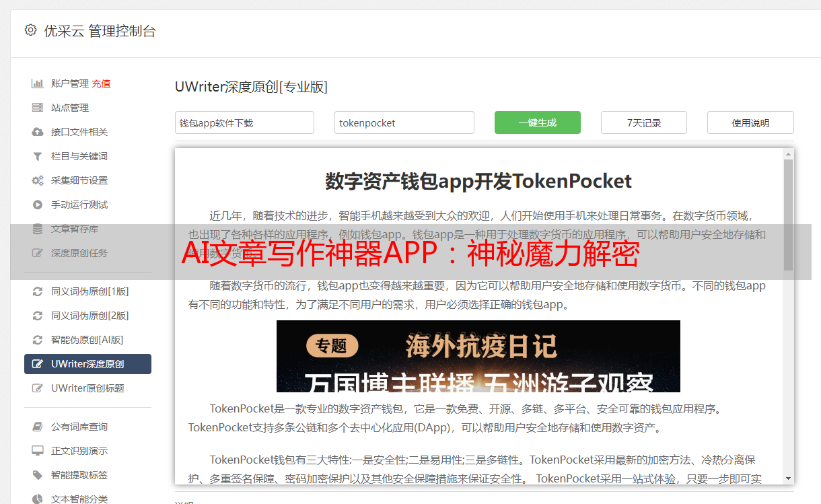Click the article panel scrollbar thumb
The height and width of the screenshot is (504, 821).
click(x=788, y=214)
